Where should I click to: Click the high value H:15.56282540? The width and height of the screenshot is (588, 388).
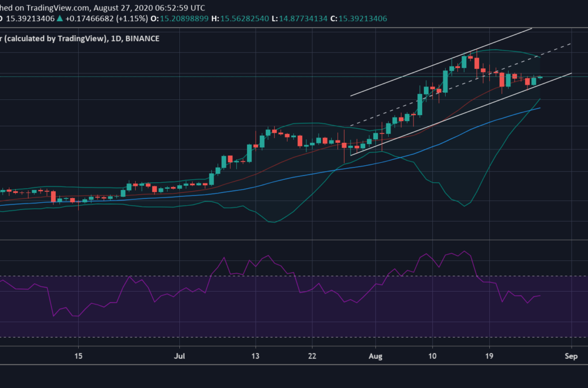click(x=240, y=18)
